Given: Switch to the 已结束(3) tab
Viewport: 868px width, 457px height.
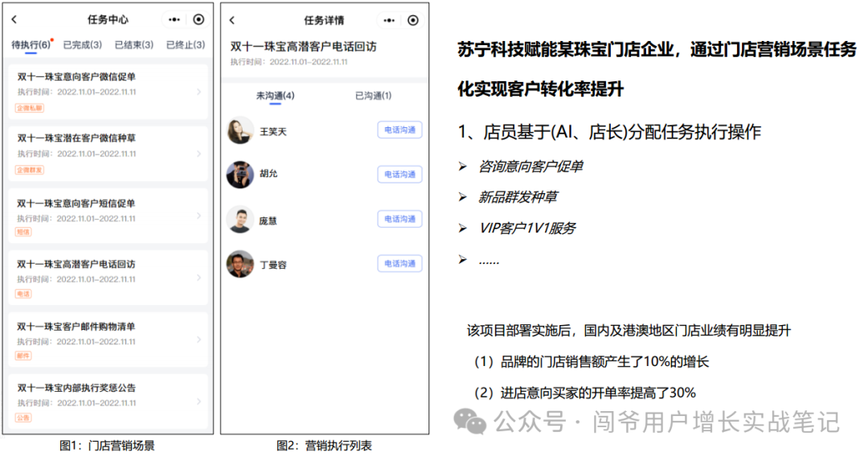Looking at the screenshot, I should click(x=134, y=44).
